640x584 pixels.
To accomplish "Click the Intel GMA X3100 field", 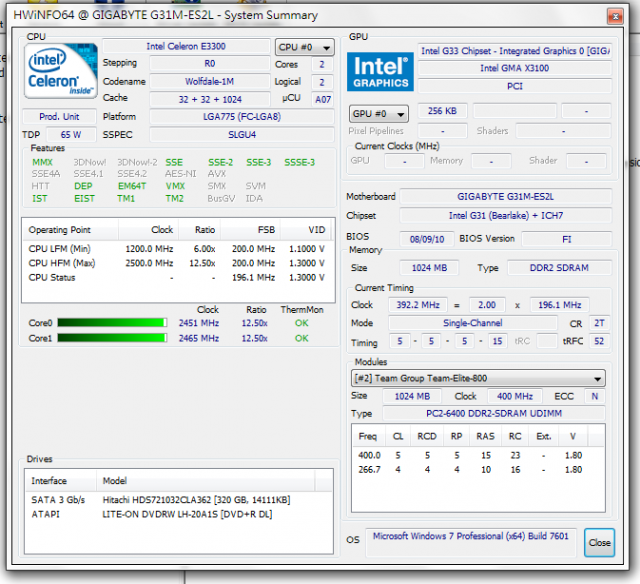I will click(515, 68).
